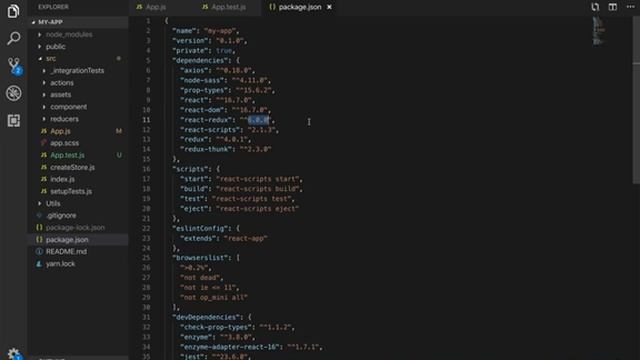The image size is (640, 360).
Task: Open App.test.js in the file tree
Action: coord(78,155)
